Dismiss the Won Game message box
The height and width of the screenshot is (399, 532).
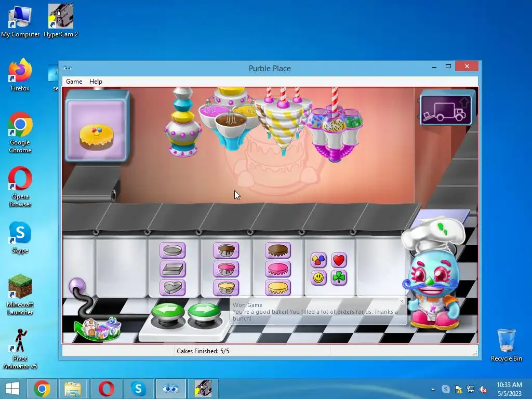402,301
